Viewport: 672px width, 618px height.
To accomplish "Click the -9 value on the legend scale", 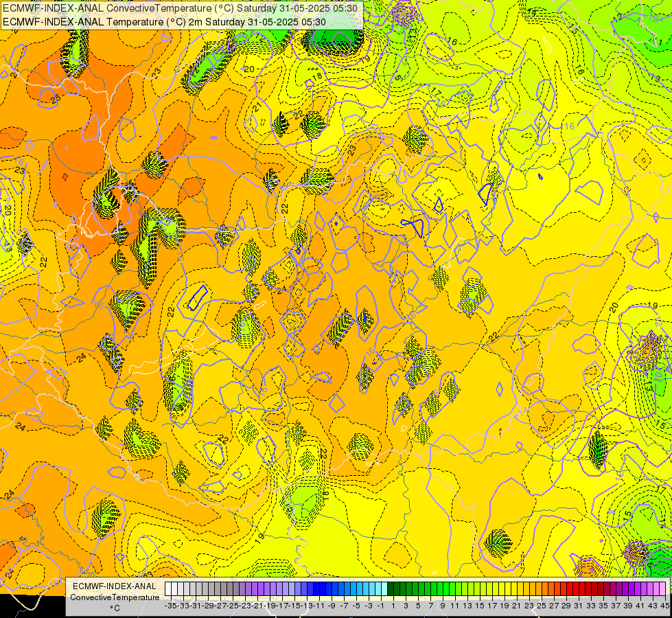I will click(x=332, y=606).
